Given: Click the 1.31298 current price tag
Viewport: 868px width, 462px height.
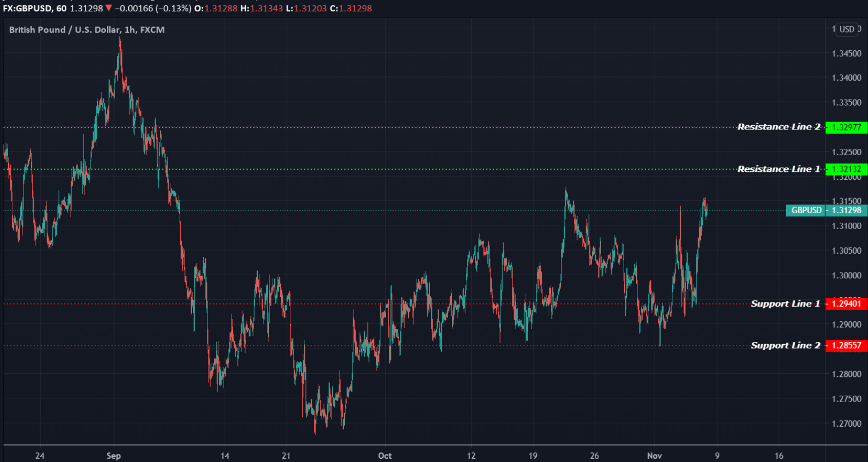Looking at the screenshot, I should [846, 210].
